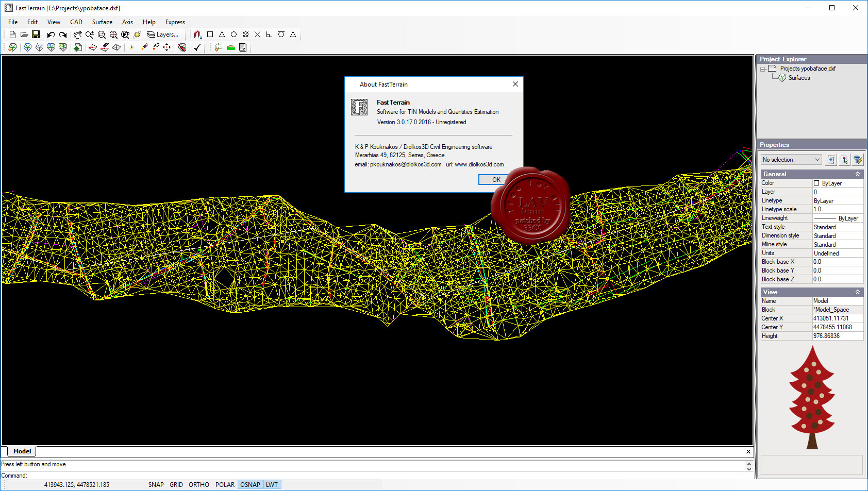The width and height of the screenshot is (868, 491).
Task: Click the Linetype scale 1.0 field
Action: (x=838, y=209)
